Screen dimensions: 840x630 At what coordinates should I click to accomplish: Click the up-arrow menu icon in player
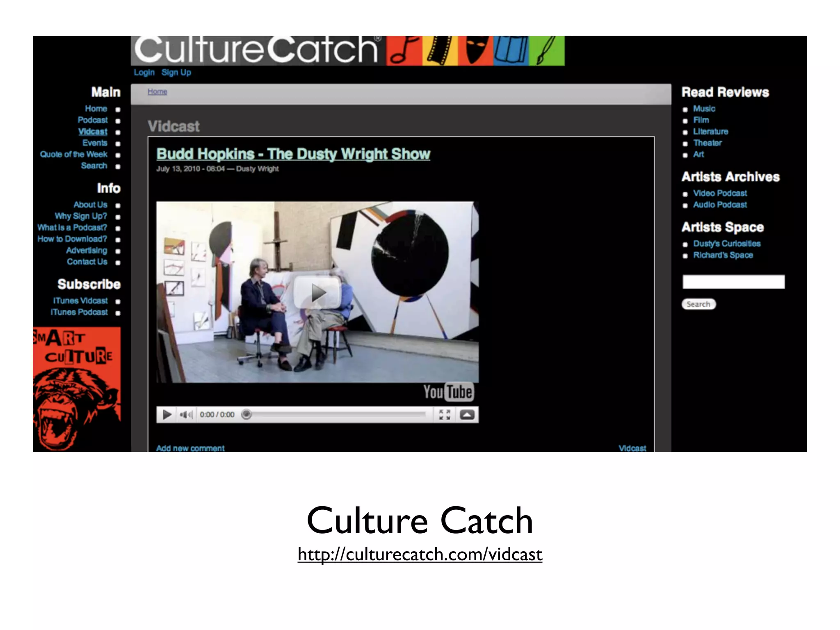tap(467, 415)
